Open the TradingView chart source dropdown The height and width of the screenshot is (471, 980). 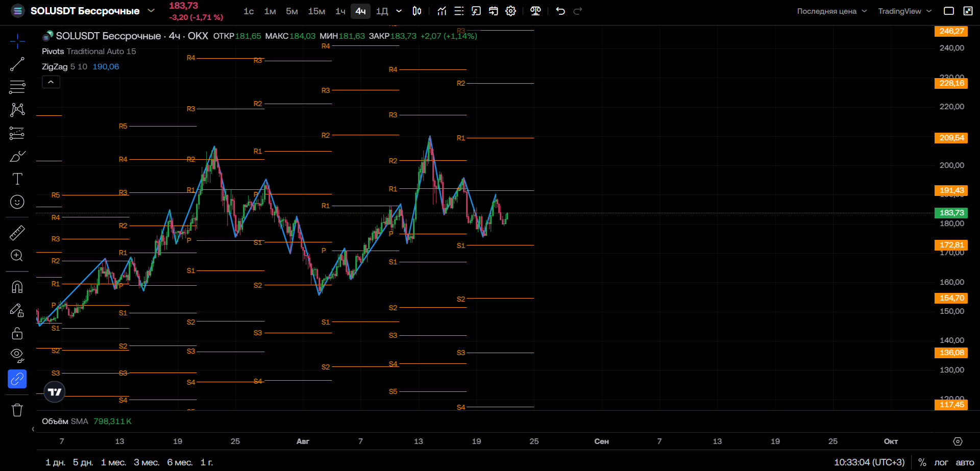(x=904, y=11)
